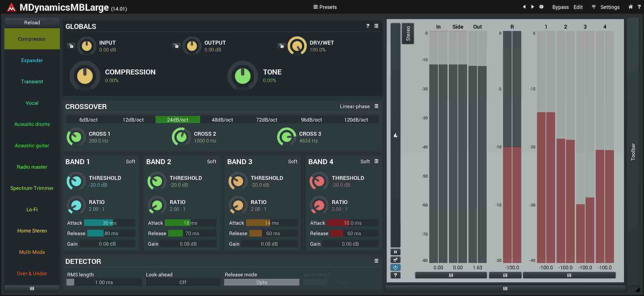Select the 48dB/oct crossover slope
The height and width of the screenshot is (296, 644).
[222, 120]
